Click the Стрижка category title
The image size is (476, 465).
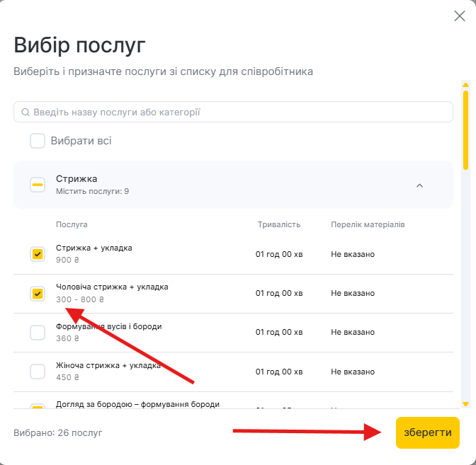(x=76, y=179)
